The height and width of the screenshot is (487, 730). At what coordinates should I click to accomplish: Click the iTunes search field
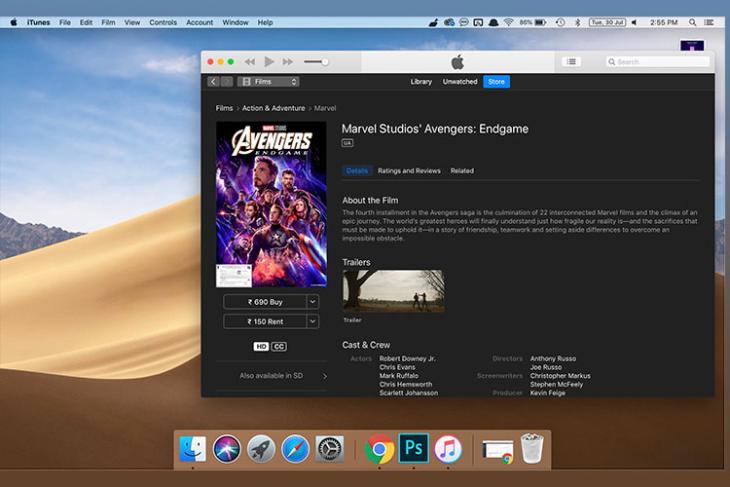point(657,61)
